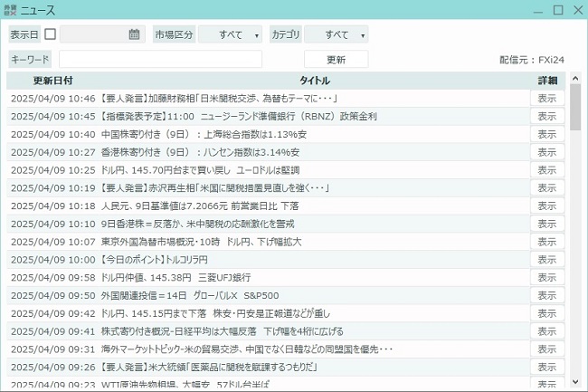Screen dimensions: 588x392
Task: Click the 配信元：FXi24 label
Action: [532, 60]
